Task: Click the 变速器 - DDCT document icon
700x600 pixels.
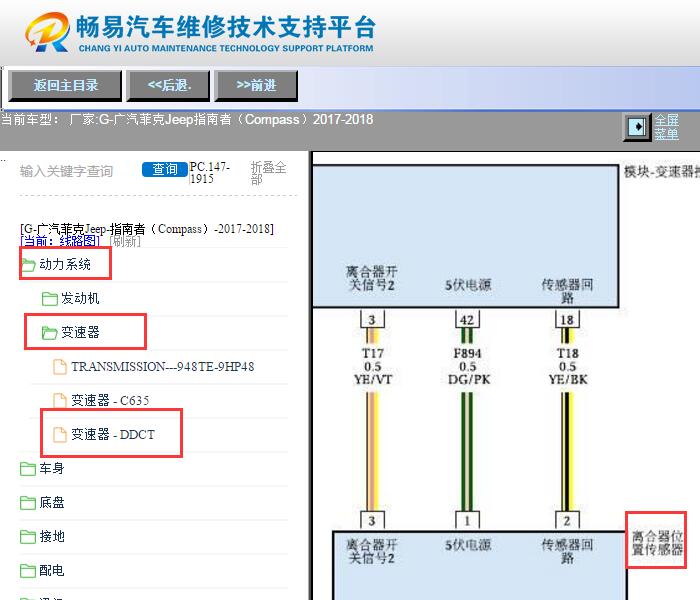Action: (60, 434)
